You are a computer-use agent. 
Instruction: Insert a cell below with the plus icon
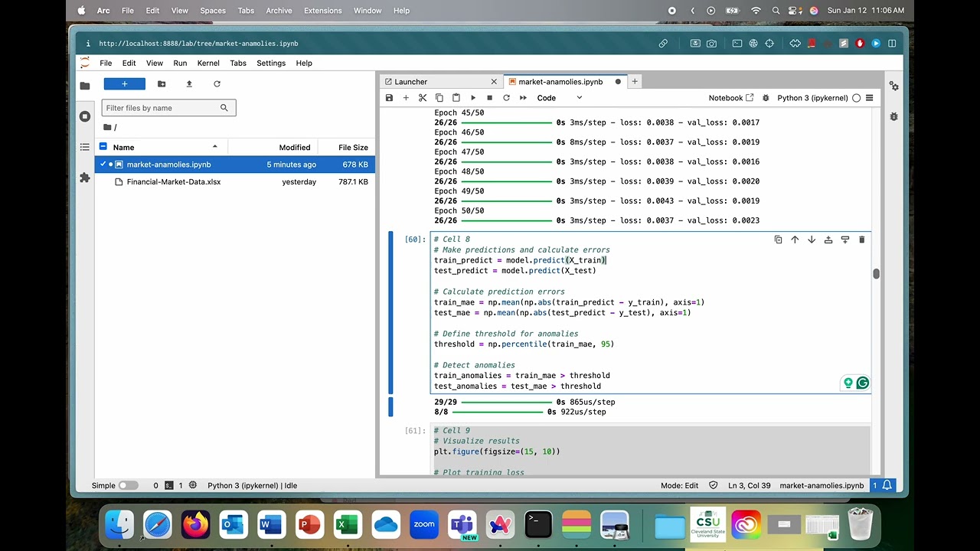click(x=406, y=98)
